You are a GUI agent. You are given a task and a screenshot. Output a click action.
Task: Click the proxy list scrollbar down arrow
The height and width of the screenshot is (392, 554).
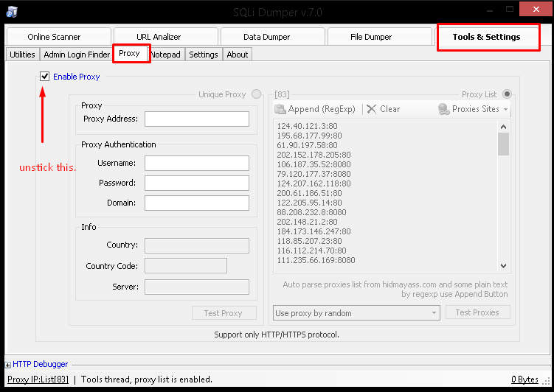tap(504, 266)
